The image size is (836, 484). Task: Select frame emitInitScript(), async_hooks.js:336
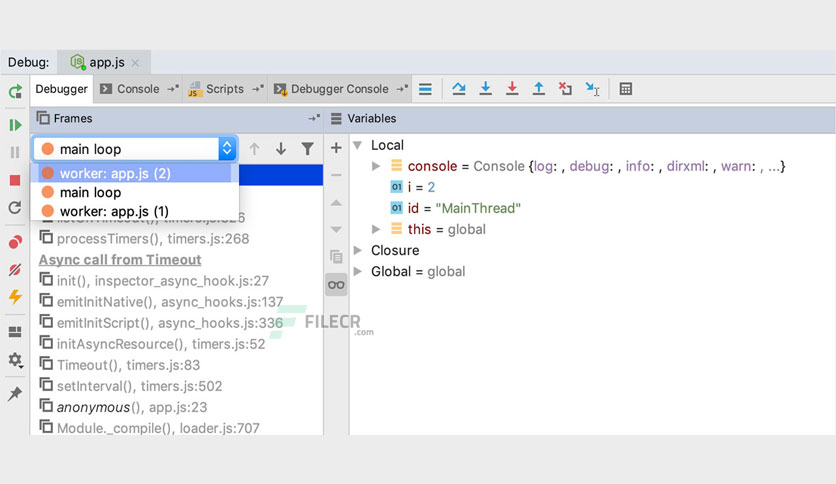click(x=161, y=322)
